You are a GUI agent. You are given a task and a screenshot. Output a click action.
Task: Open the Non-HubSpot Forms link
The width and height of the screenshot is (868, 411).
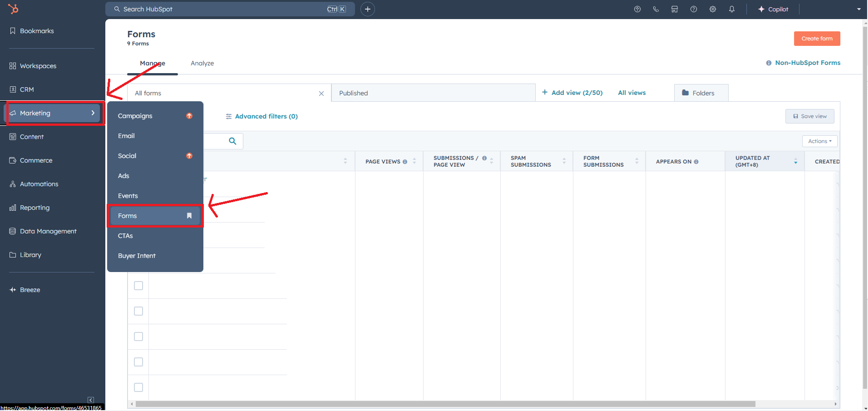click(x=808, y=63)
